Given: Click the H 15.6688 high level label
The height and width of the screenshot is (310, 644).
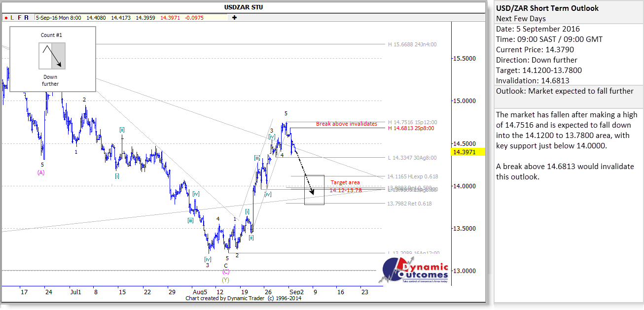Looking at the screenshot, I should coord(412,44).
